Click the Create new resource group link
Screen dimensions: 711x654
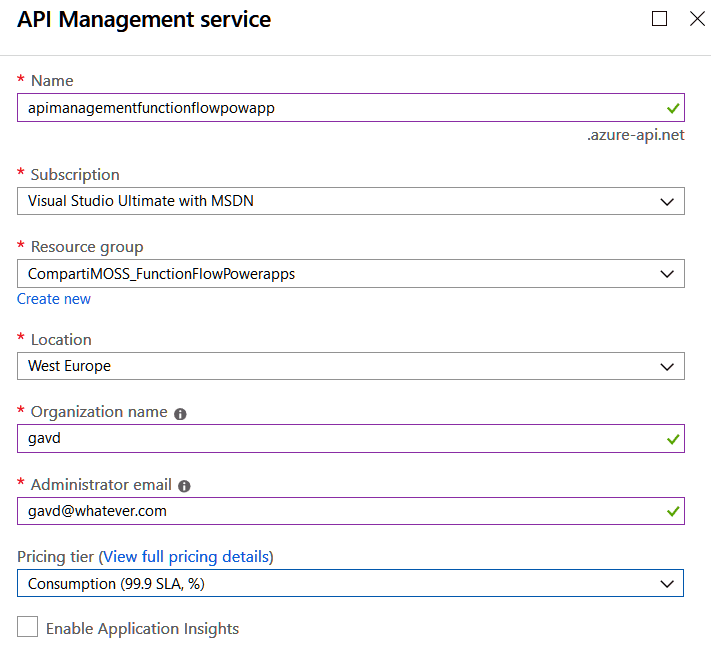click(x=54, y=299)
